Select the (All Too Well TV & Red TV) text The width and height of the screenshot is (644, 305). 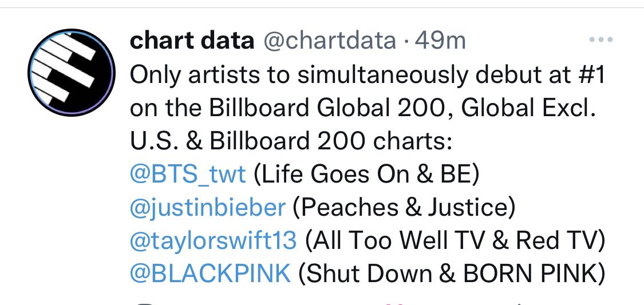click(455, 241)
